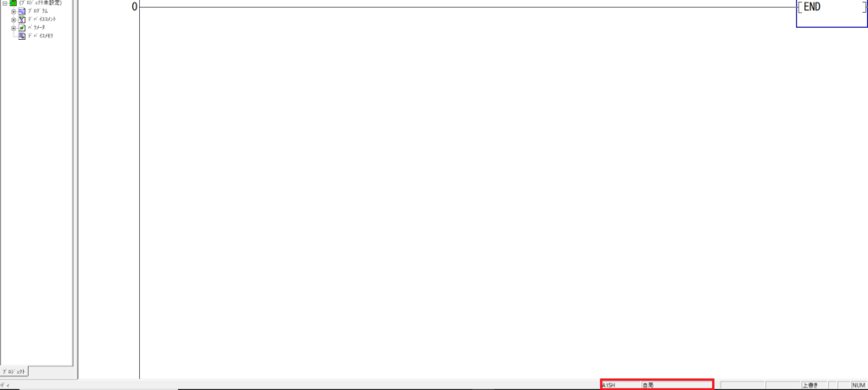This screenshot has height=390, width=868.
Task: Expand the パラメータ tree node
Action: (14, 28)
